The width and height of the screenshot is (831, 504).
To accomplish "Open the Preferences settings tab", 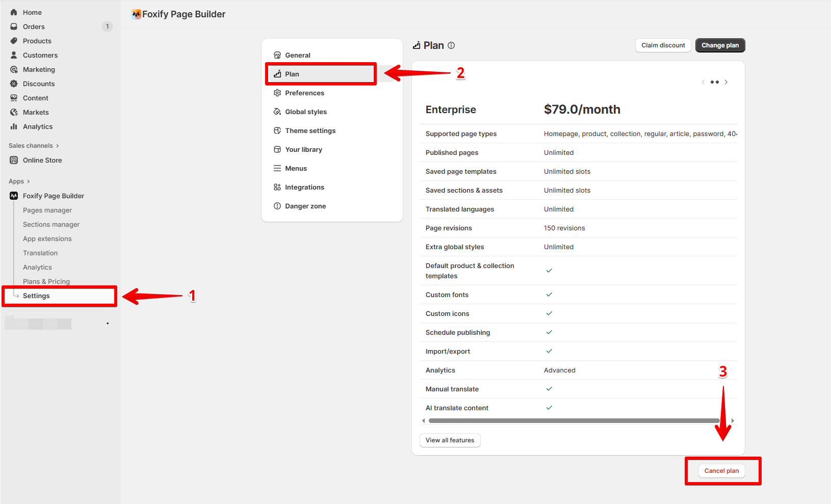I will [332, 93].
